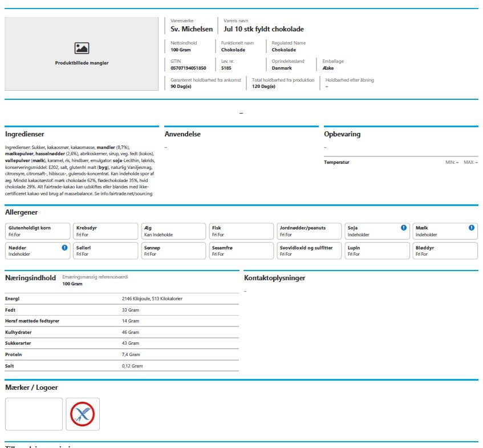This screenshot has height=448, width=483.
Task: Choose the Fisk allergen card
Action: [x=241, y=231]
